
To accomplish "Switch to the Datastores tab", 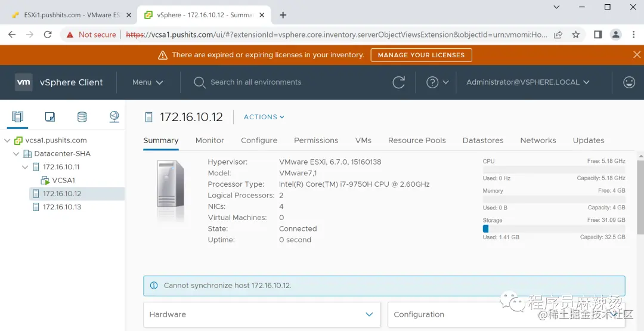I will (483, 140).
